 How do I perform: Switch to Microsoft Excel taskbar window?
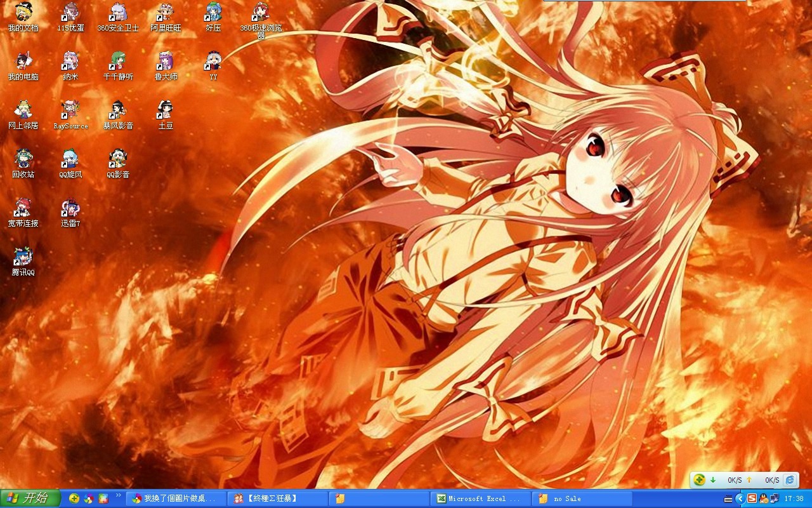click(x=480, y=498)
